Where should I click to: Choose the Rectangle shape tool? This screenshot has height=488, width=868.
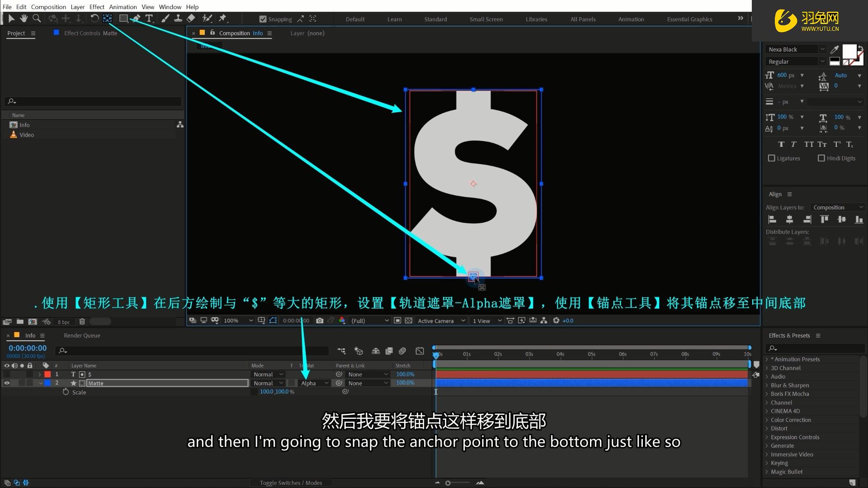(123, 18)
